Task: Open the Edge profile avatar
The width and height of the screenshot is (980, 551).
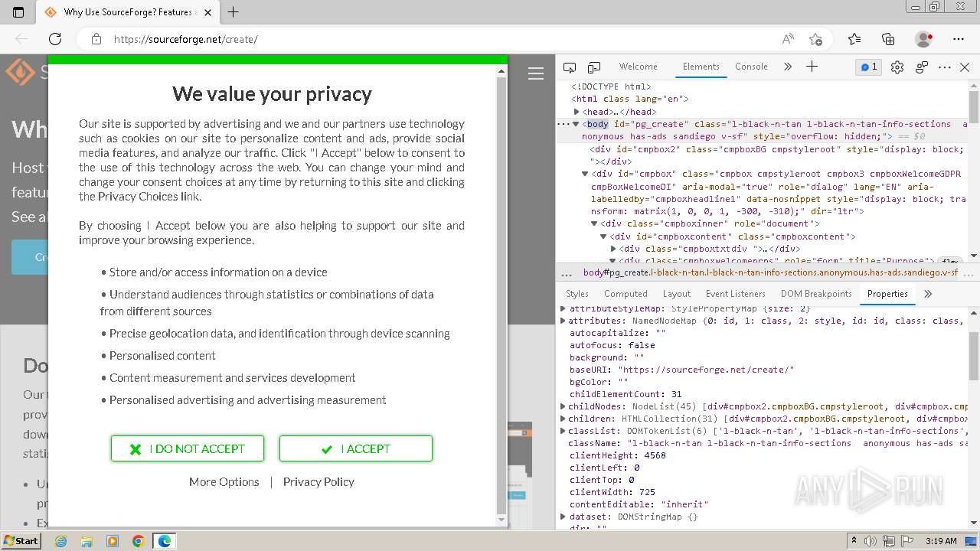Action: click(x=924, y=39)
